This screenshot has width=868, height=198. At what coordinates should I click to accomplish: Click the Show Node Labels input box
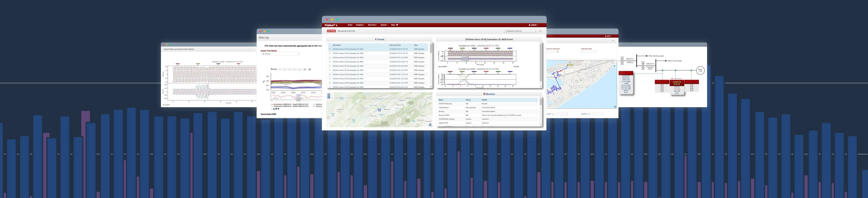(589, 52)
